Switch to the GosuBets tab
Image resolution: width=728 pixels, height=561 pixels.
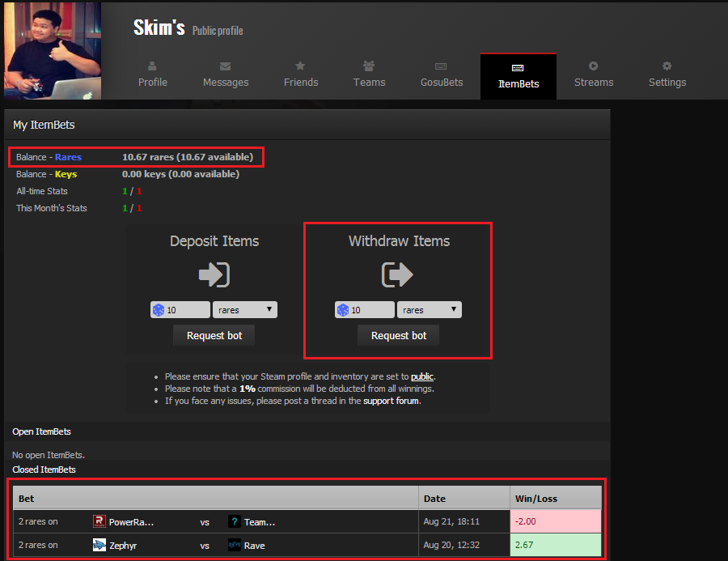pos(442,75)
